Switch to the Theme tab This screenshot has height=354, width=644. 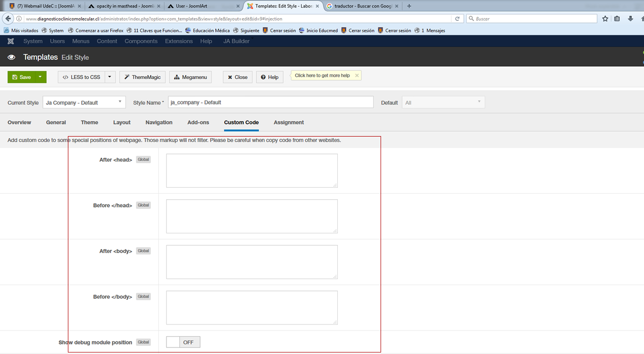(x=89, y=123)
